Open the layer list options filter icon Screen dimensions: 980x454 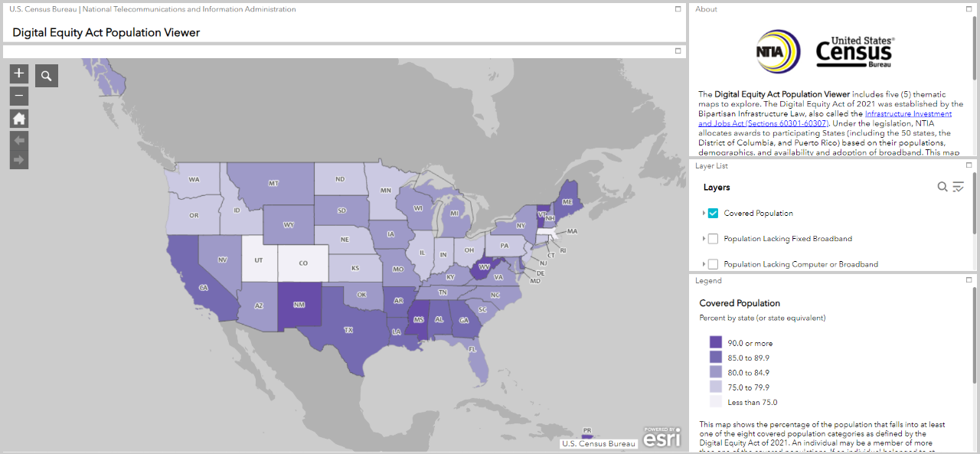(958, 187)
